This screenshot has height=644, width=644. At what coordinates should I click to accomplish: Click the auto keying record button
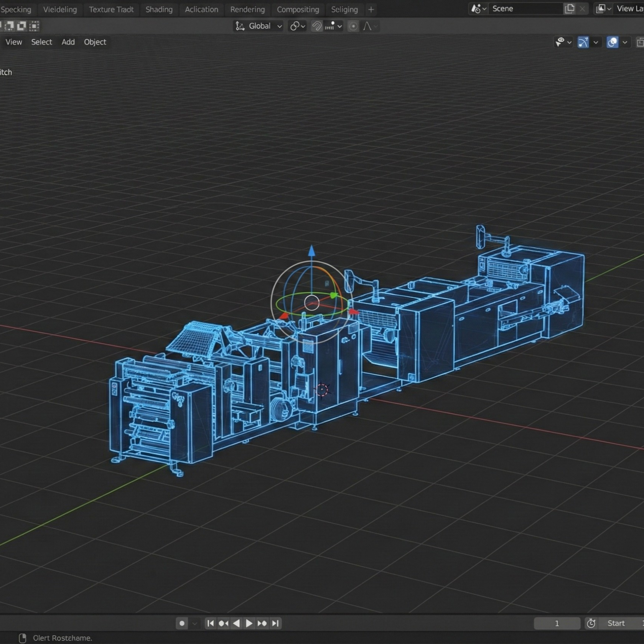click(182, 623)
